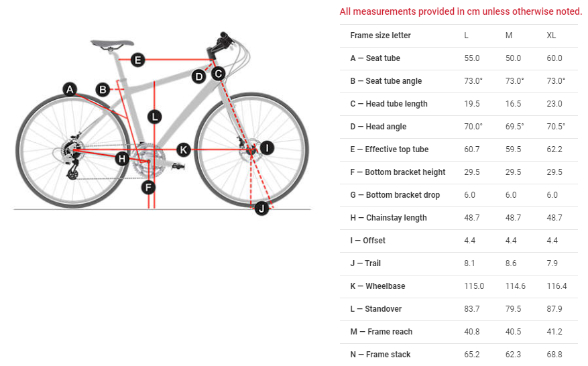
Task: Click the red measurements note text
Action: pyautogui.click(x=461, y=11)
